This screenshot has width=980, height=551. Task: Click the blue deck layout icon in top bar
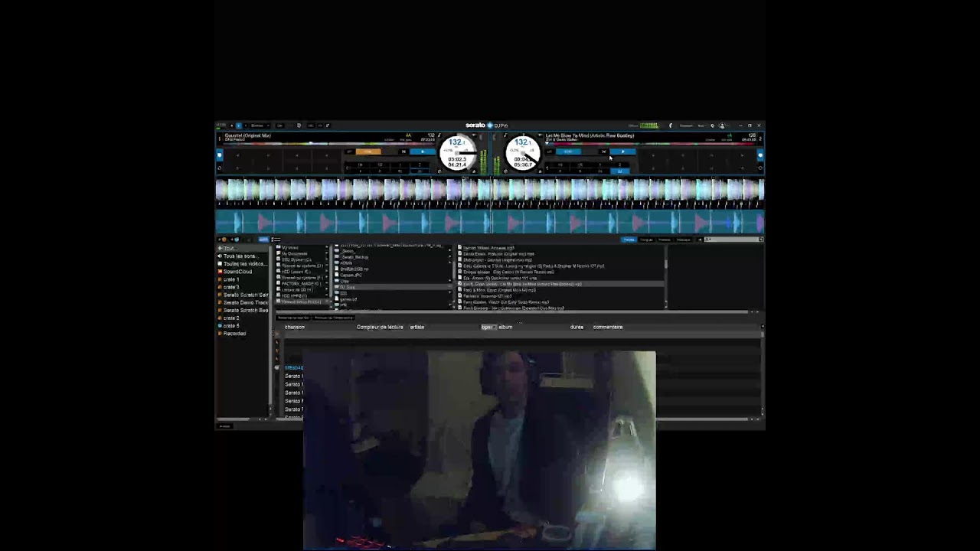[239, 126]
